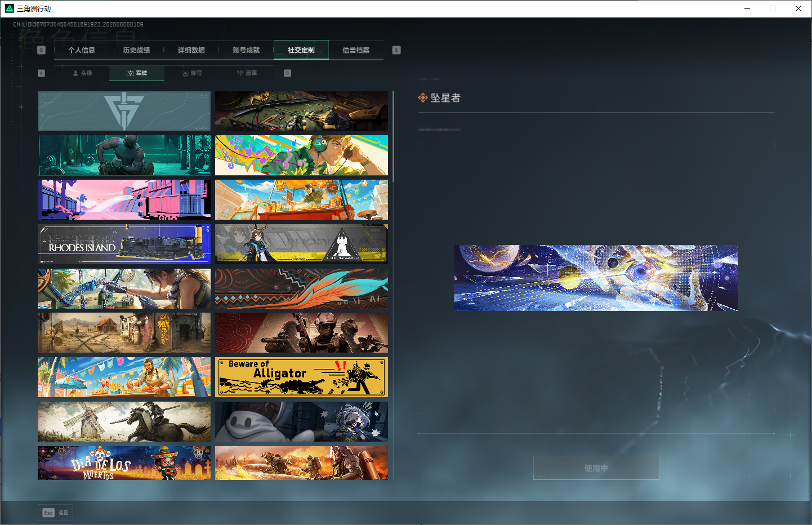Image resolution: width=812 pixels, height=525 pixels.
Task: Click the 坠星者 title diamond icon
Action: tap(423, 98)
